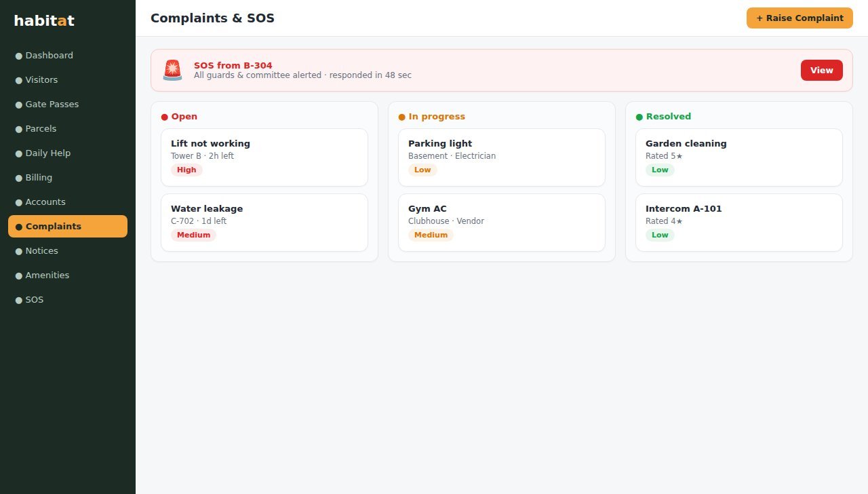
Task: Go to the Billing page
Action: [x=68, y=178]
